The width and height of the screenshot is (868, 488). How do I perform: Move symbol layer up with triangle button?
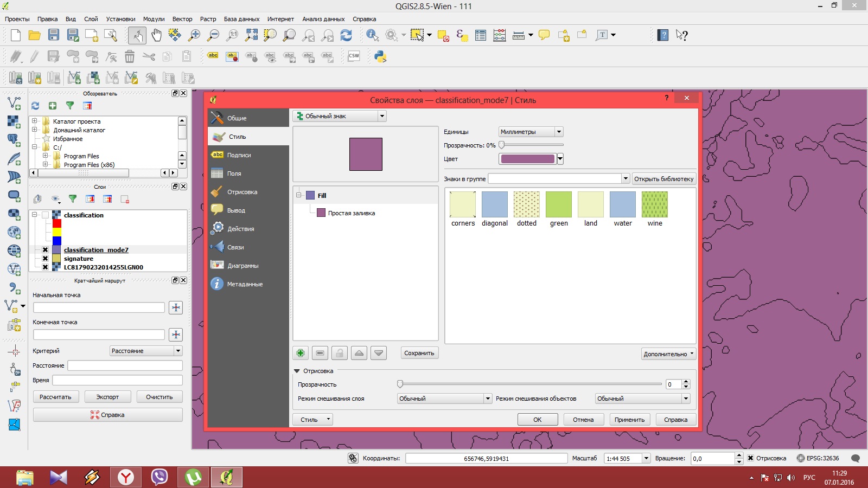[359, 353]
